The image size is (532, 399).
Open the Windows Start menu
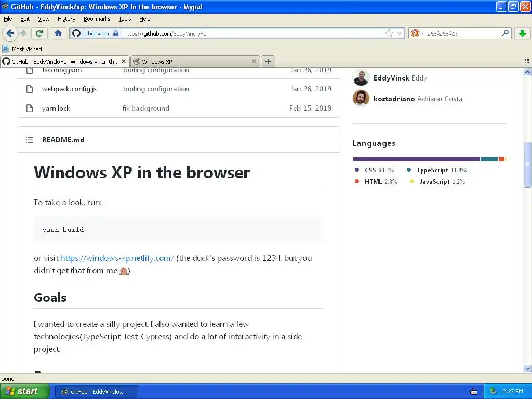(x=24, y=391)
